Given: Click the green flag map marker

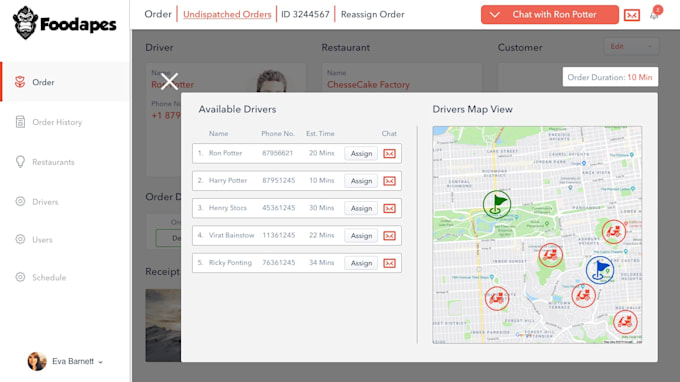Looking at the screenshot, I should (497, 204).
